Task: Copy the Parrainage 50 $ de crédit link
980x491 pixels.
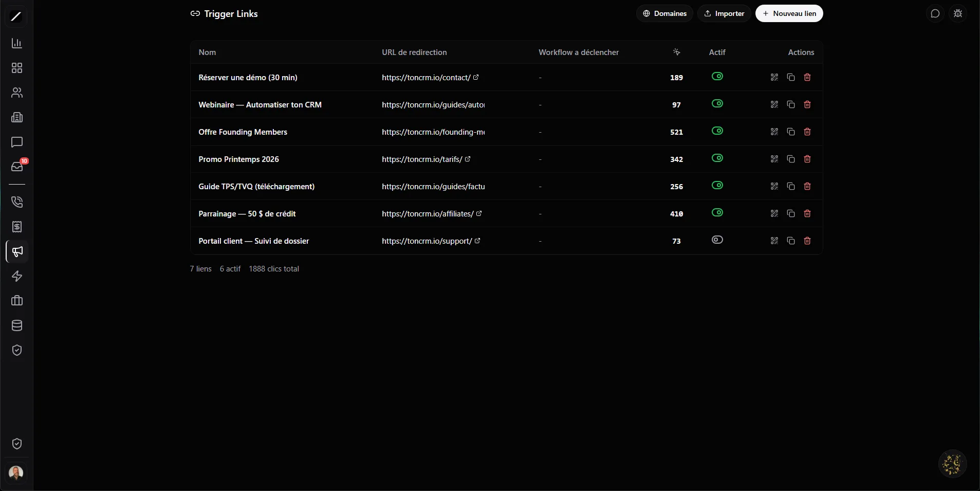Action: point(791,213)
